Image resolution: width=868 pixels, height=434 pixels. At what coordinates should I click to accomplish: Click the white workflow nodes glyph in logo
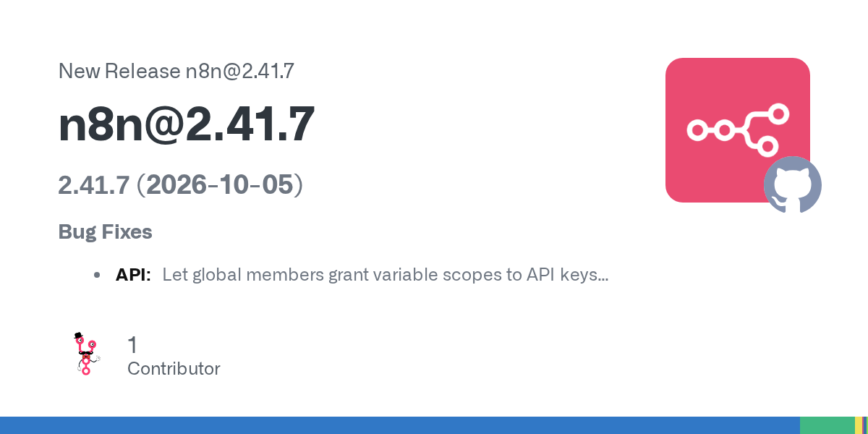[737, 130]
